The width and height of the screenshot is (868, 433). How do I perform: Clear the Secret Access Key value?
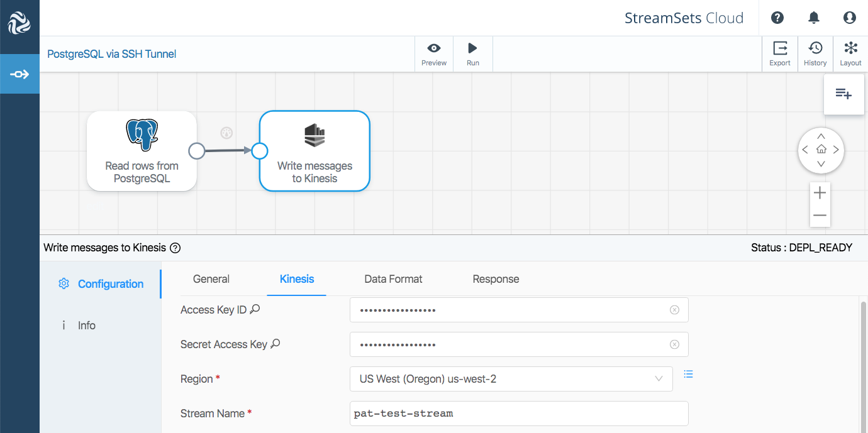pos(674,344)
